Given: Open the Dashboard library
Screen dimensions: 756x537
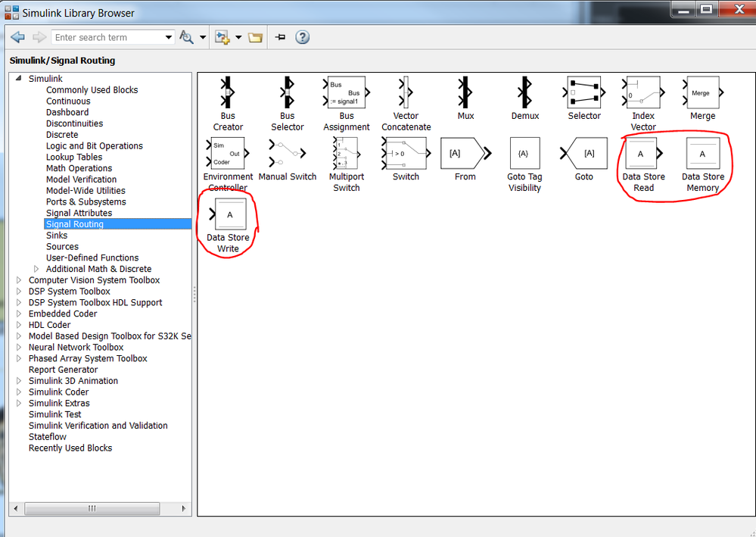Looking at the screenshot, I should (67, 112).
